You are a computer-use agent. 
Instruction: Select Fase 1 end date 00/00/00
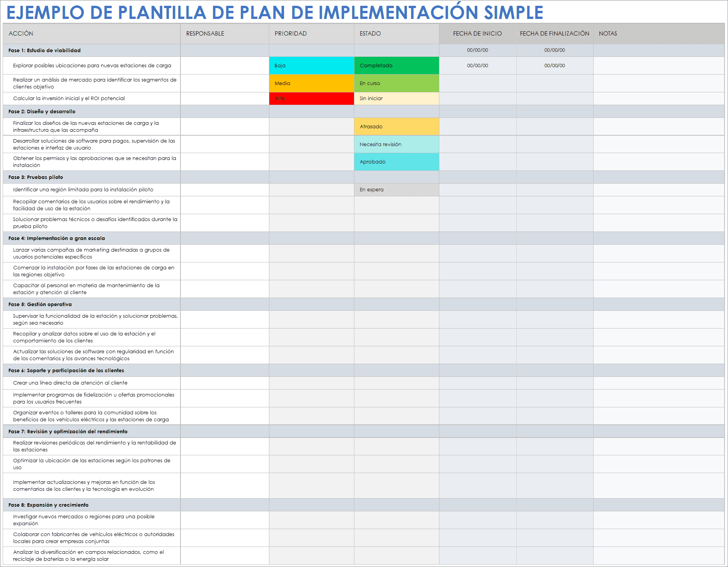pos(555,50)
